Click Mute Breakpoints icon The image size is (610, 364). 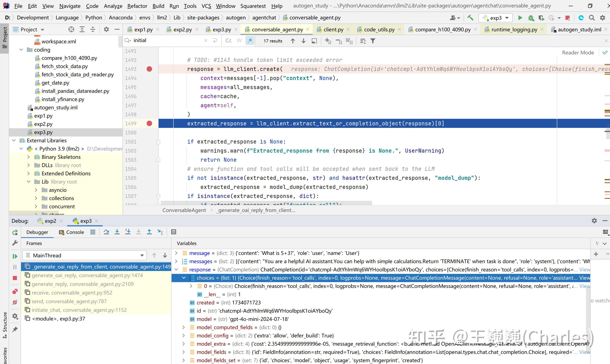point(15,302)
